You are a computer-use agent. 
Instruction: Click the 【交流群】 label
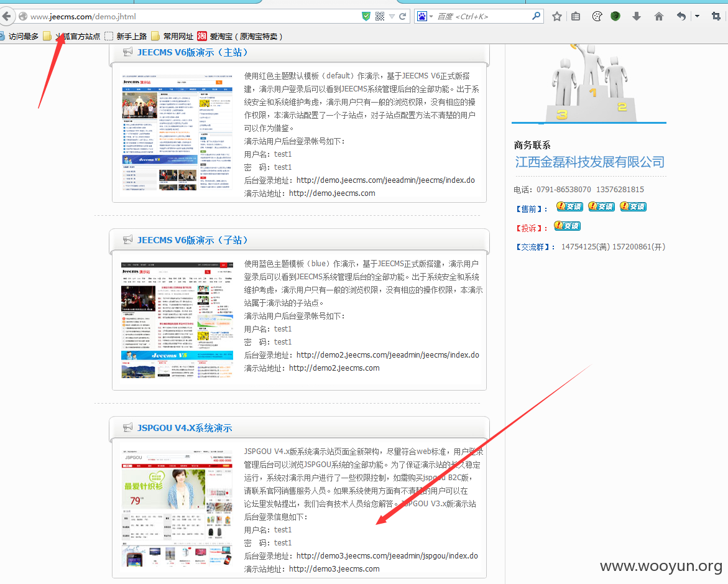click(x=535, y=247)
